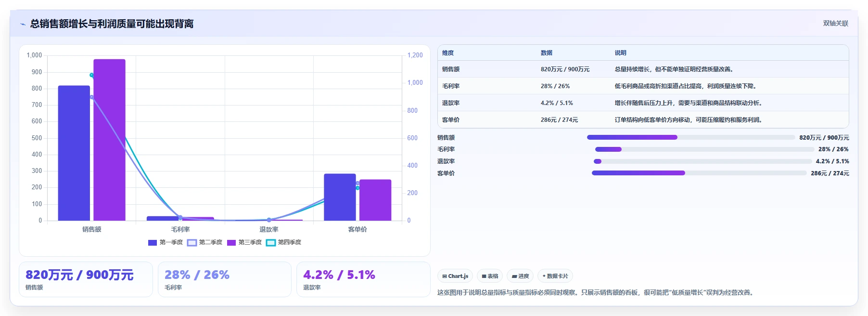Click the 退款率 progress bar
The height and width of the screenshot is (316, 868).
(703, 161)
